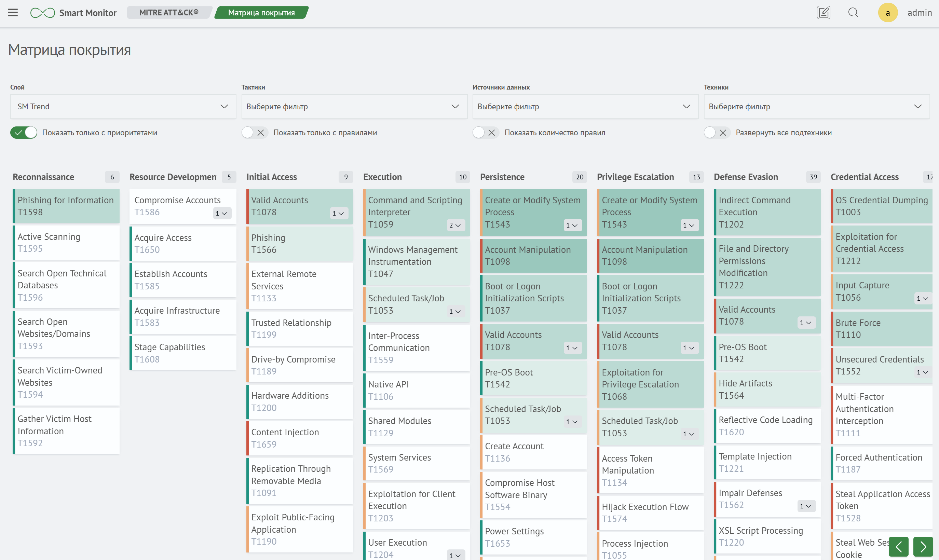Open the Техники filter field
The height and width of the screenshot is (560, 939).
pyautogui.click(x=816, y=107)
